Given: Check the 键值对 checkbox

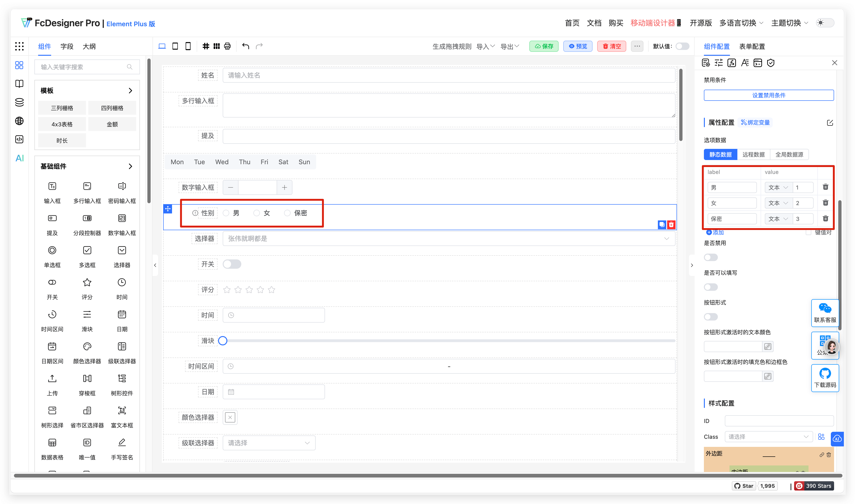Looking at the screenshot, I should 809,232.
